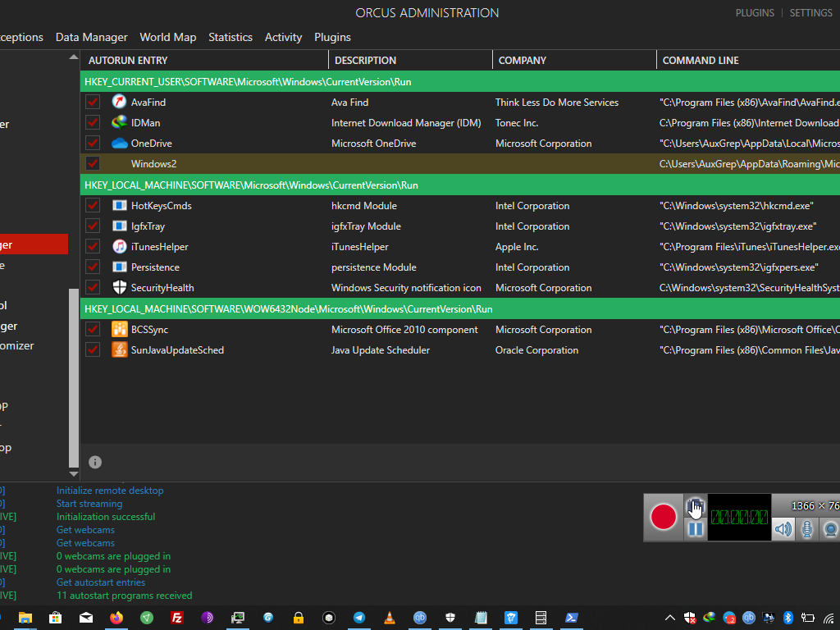Switch to the Activity tab
The image size is (840, 630).
point(283,37)
